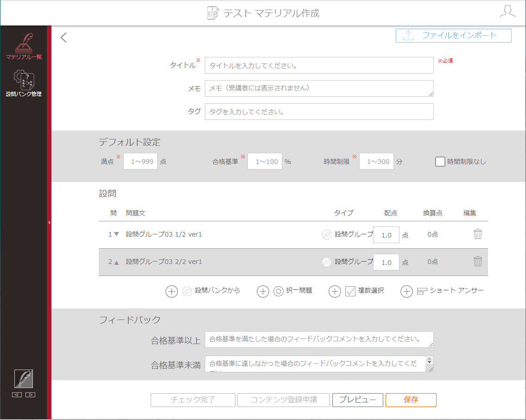Click 設問グループ type label in question 2 row
The image size is (526, 420).
click(354, 262)
